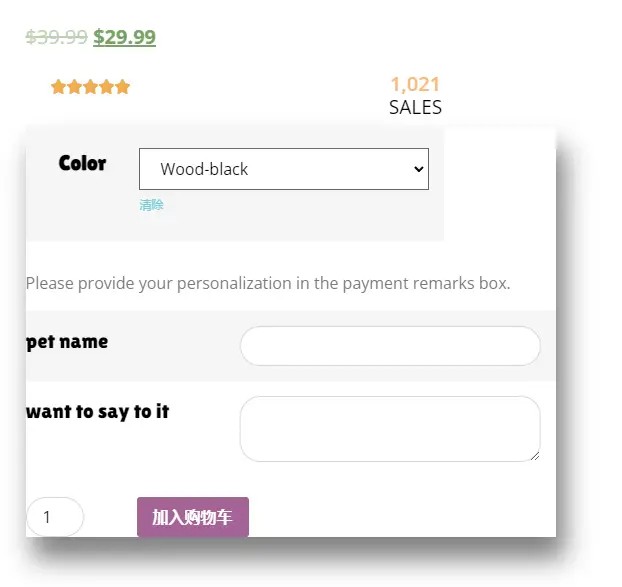This screenshot has height=587, width=622.
Task: Click the personalization instructions text
Action: (268, 283)
